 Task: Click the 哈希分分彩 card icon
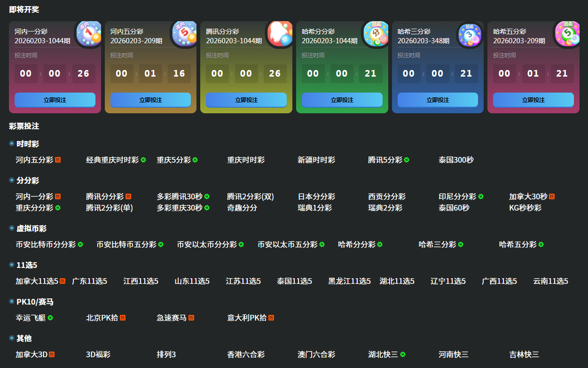(x=376, y=34)
